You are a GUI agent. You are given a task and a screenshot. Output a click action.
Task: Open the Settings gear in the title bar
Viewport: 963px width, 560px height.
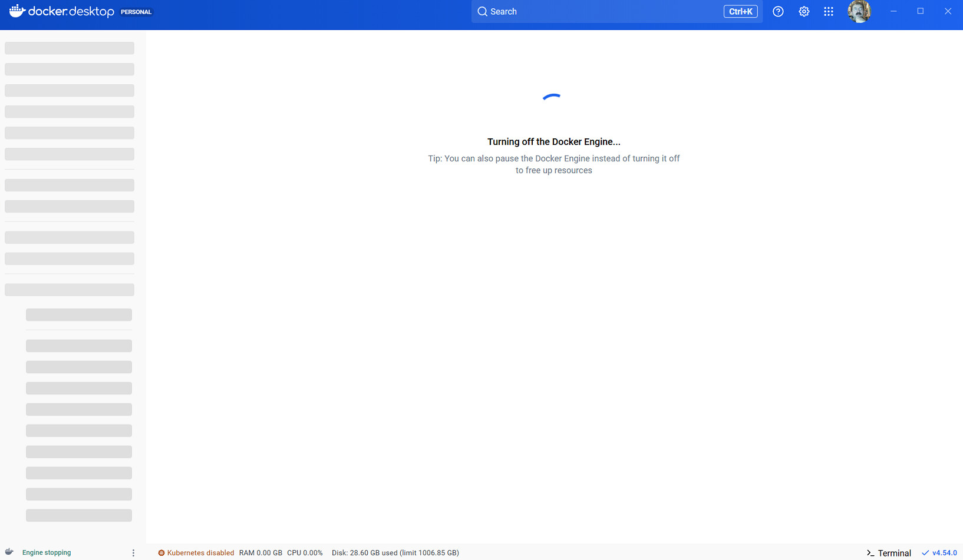pos(803,11)
